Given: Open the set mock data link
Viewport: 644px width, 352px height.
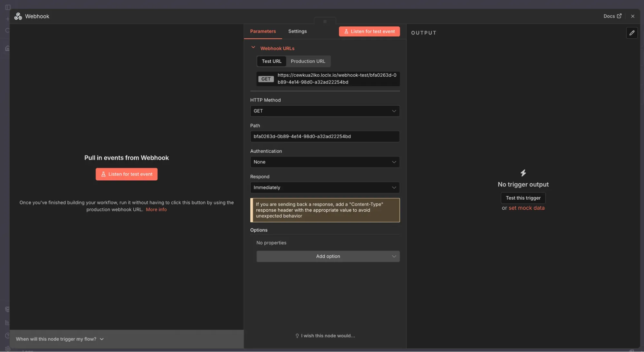Looking at the screenshot, I should tap(526, 208).
